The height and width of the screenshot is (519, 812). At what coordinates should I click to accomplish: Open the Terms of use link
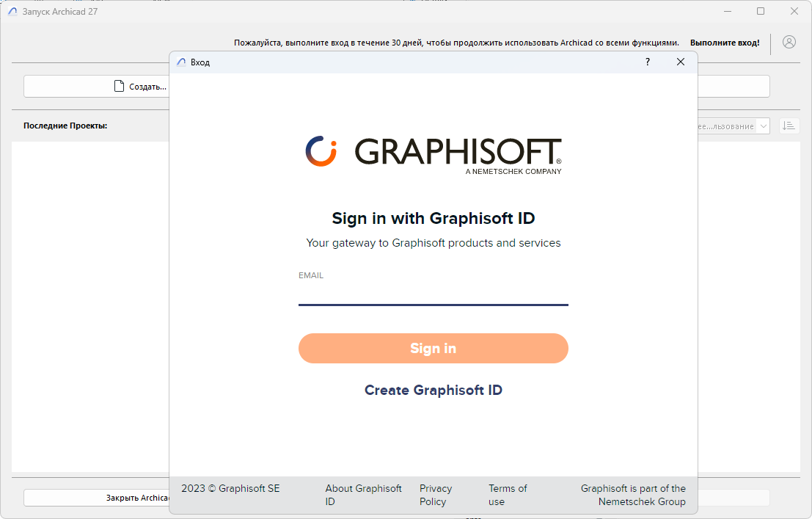[x=508, y=495]
